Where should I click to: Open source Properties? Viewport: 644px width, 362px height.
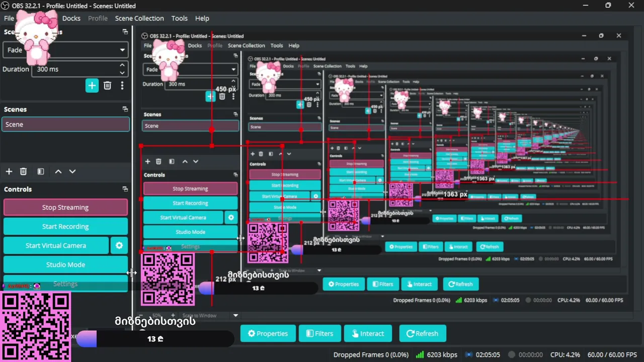click(268, 333)
